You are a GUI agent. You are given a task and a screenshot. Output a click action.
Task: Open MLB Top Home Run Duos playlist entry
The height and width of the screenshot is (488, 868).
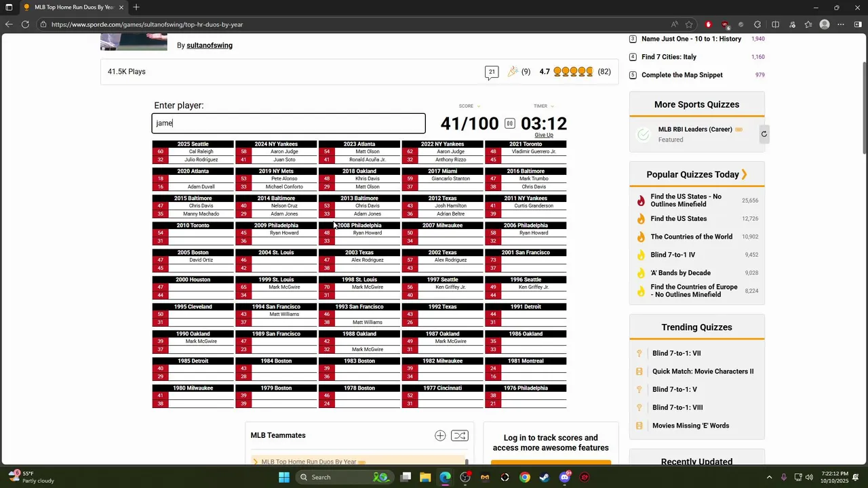point(309,462)
